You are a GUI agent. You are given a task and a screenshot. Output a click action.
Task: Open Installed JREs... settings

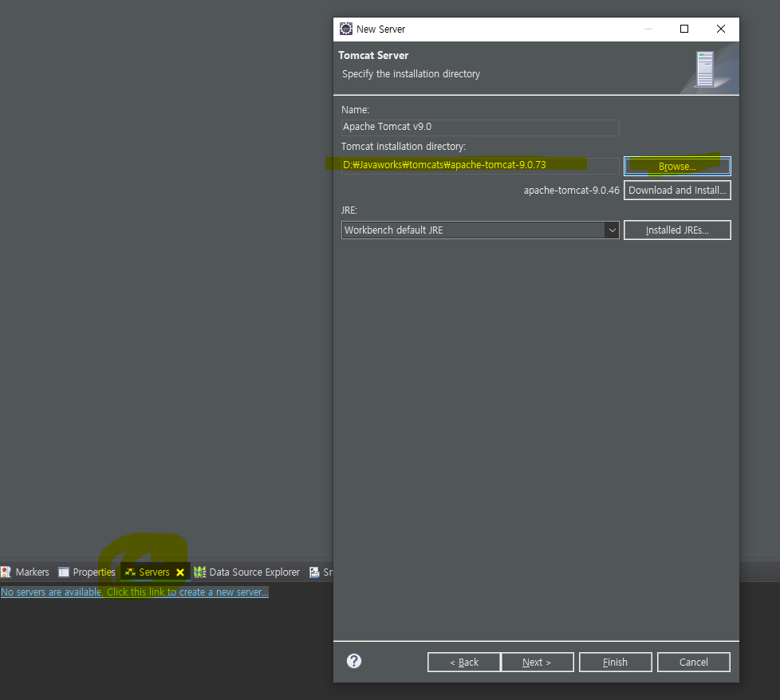pos(677,230)
